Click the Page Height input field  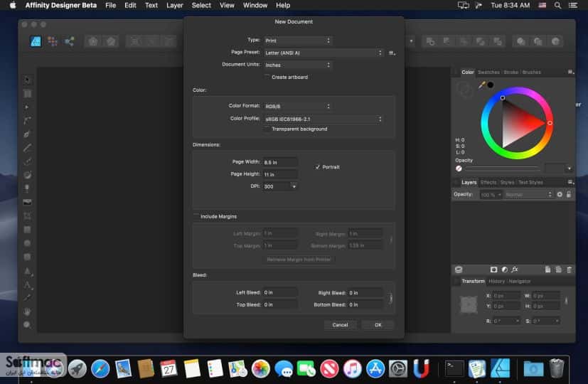click(280, 174)
